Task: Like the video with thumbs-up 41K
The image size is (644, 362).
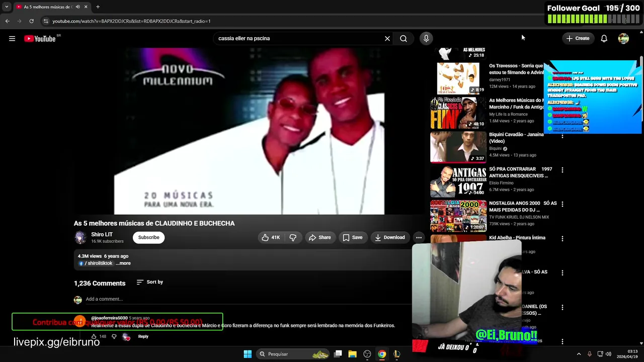Action: click(x=271, y=237)
